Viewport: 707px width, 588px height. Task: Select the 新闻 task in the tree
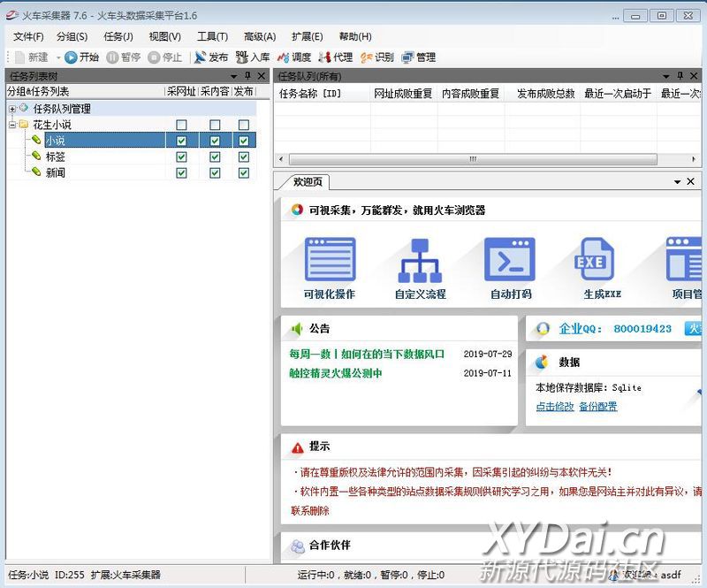point(56,172)
